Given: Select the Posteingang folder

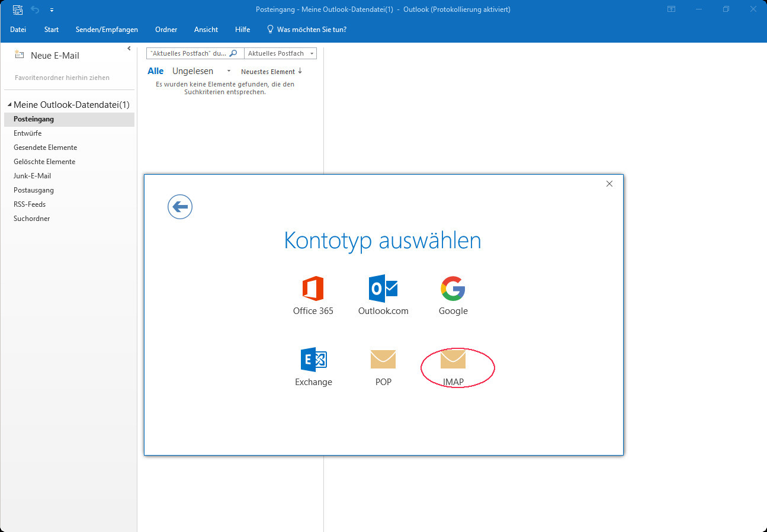Looking at the screenshot, I should [x=69, y=119].
